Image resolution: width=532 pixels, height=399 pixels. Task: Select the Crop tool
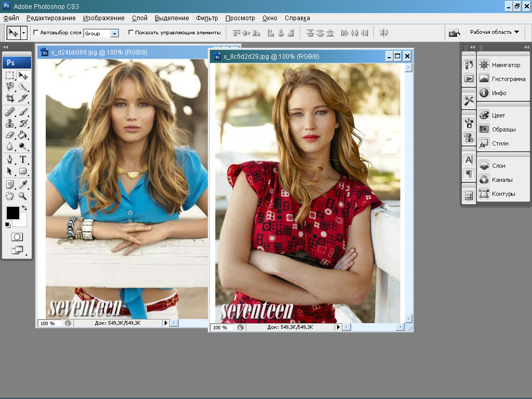[10, 98]
